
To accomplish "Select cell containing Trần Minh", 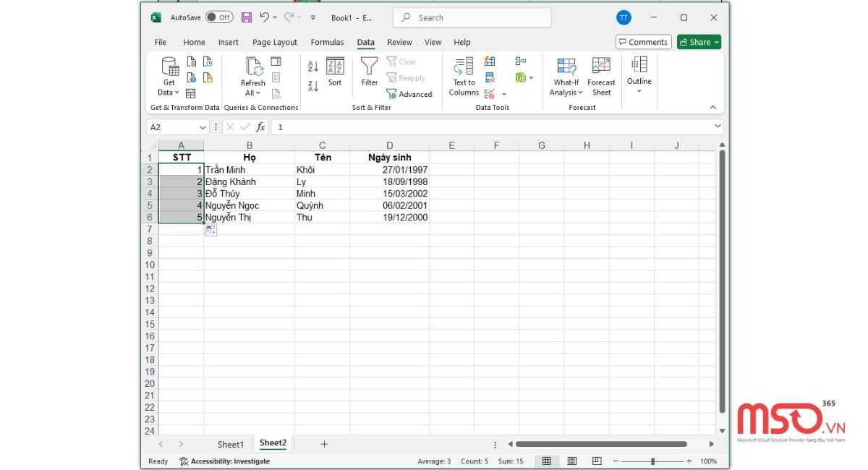I will click(250, 170).
